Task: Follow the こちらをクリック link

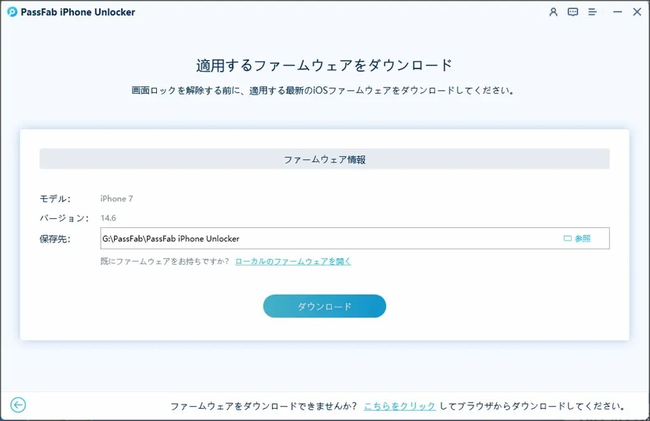Action: (x=400, y=406)
